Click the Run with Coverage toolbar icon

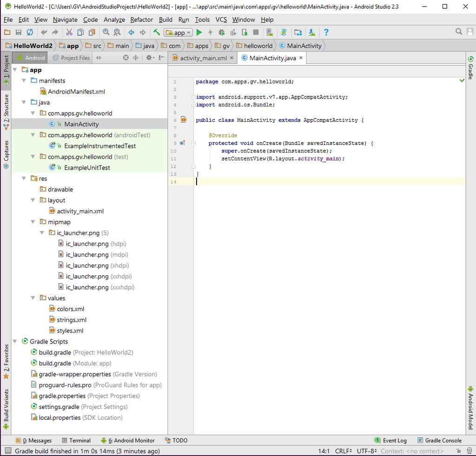click(x=233, y=32)
